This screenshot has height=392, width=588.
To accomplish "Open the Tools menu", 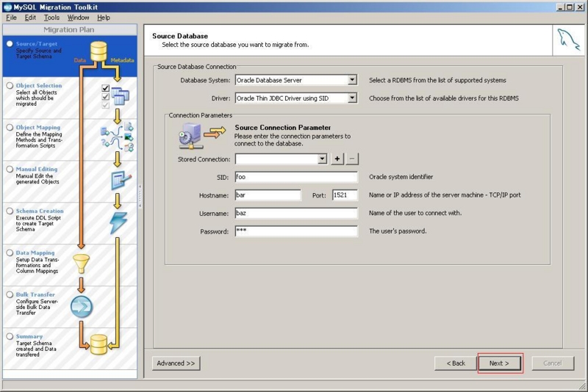I will pyautogui.click(x=51, y=18).
